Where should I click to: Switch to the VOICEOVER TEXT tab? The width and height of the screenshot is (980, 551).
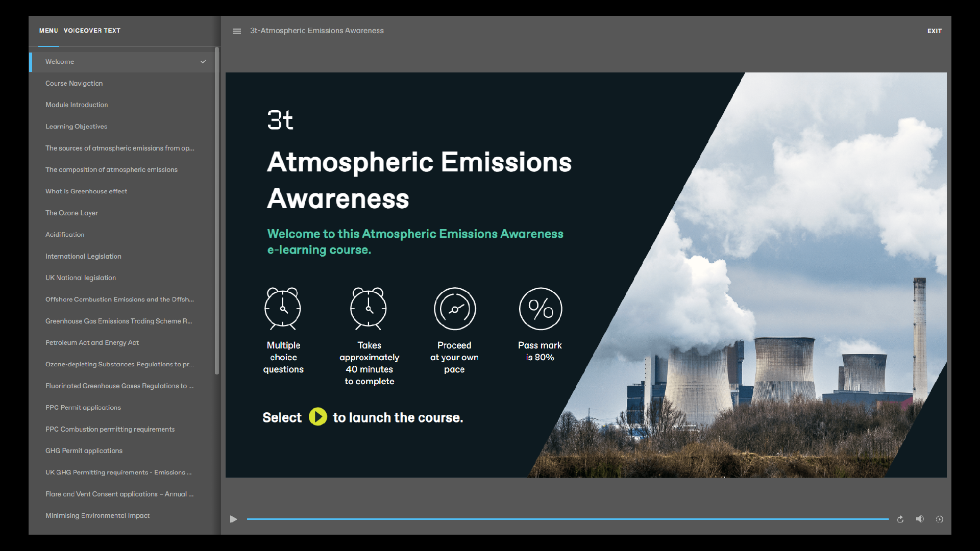point(92,31)
